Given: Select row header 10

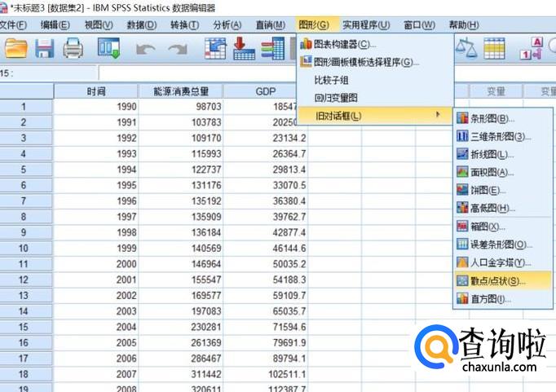Looking at the screenshot, I should pyautogui.click(x=26, y=248).
